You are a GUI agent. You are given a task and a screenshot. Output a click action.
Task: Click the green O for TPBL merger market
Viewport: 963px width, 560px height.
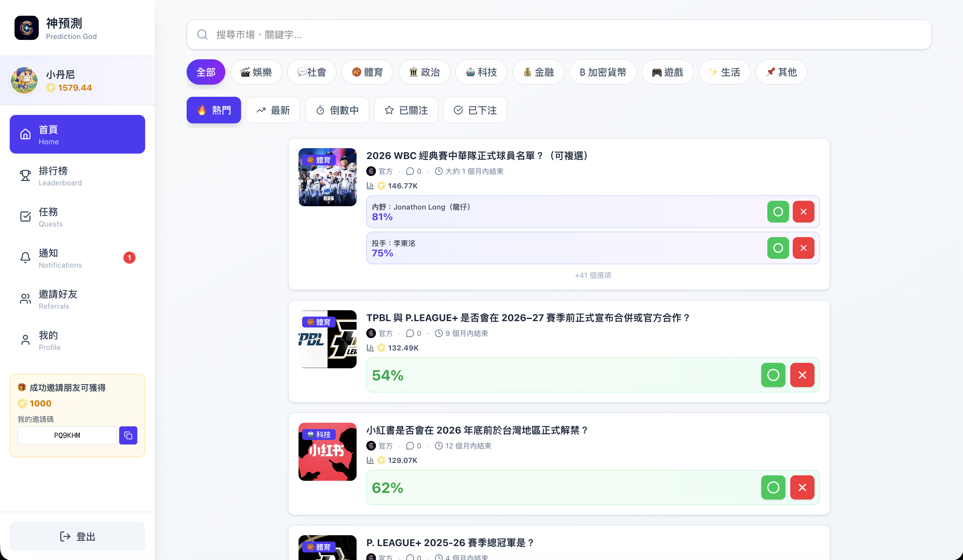coord(773,375)
